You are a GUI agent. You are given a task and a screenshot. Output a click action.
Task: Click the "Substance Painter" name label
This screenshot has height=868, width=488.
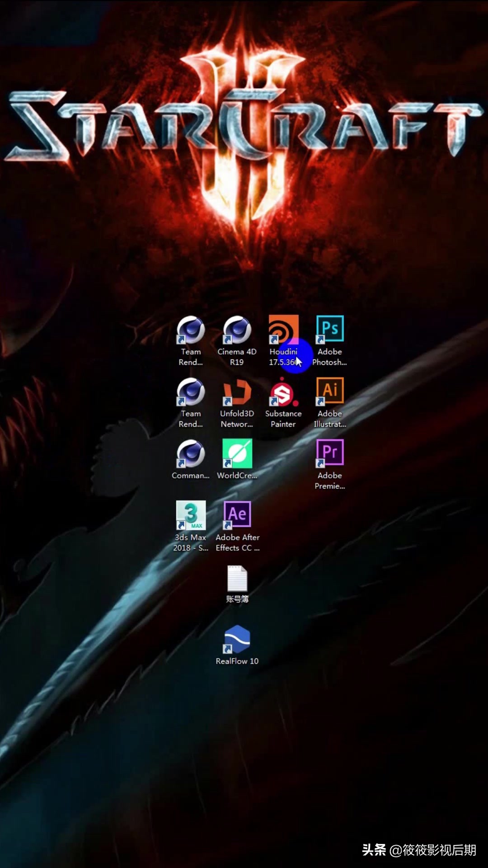tap(283, 419)
